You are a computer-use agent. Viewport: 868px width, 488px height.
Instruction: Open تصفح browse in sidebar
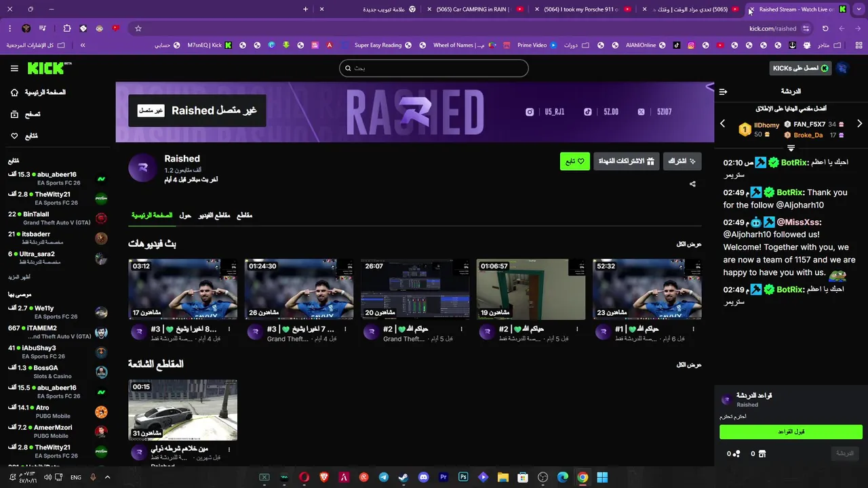(26, 115)
